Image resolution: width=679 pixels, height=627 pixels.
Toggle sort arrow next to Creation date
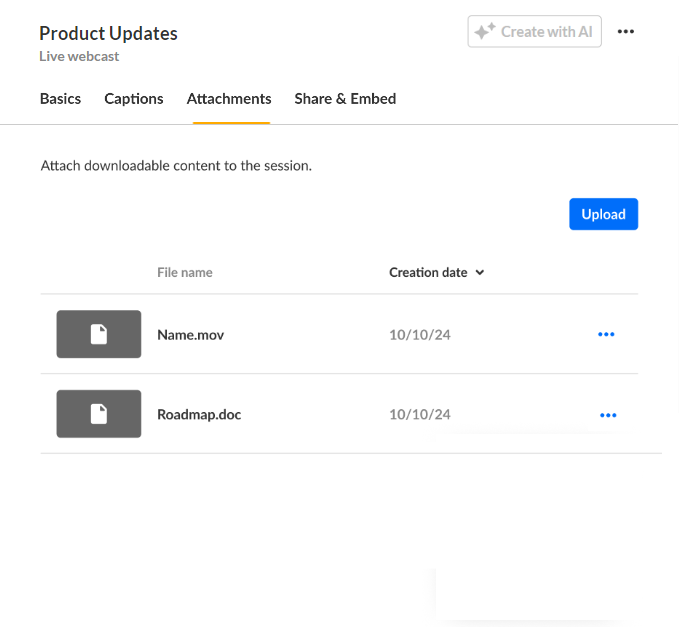tap(479, 273)
